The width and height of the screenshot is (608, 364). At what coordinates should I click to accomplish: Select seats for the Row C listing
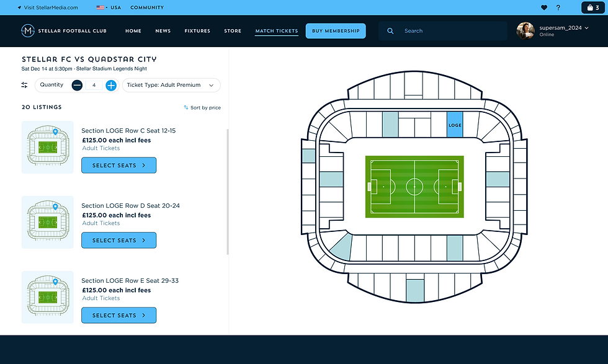click(x=118, y=165)
